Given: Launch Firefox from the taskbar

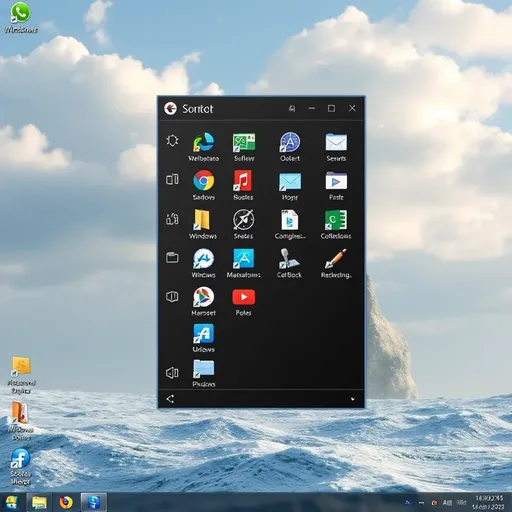Looking at the screenshot, I should click(x=66, y=502).
